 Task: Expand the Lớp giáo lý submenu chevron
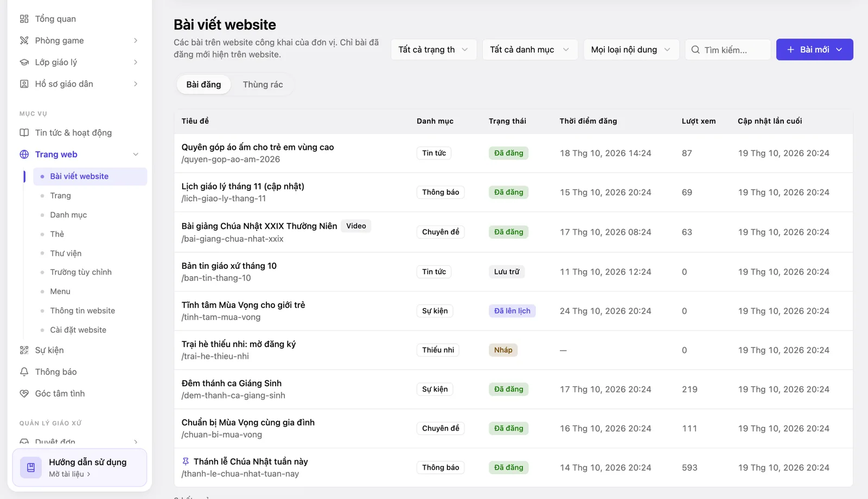136,62
